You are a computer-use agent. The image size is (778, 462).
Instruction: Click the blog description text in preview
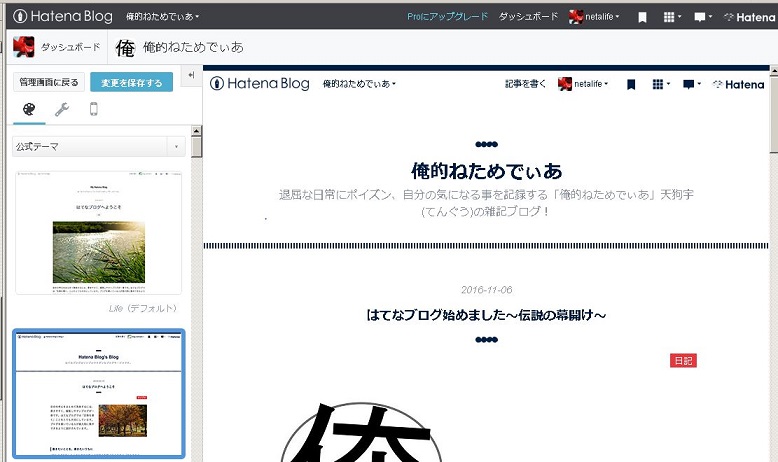(486, 203)
